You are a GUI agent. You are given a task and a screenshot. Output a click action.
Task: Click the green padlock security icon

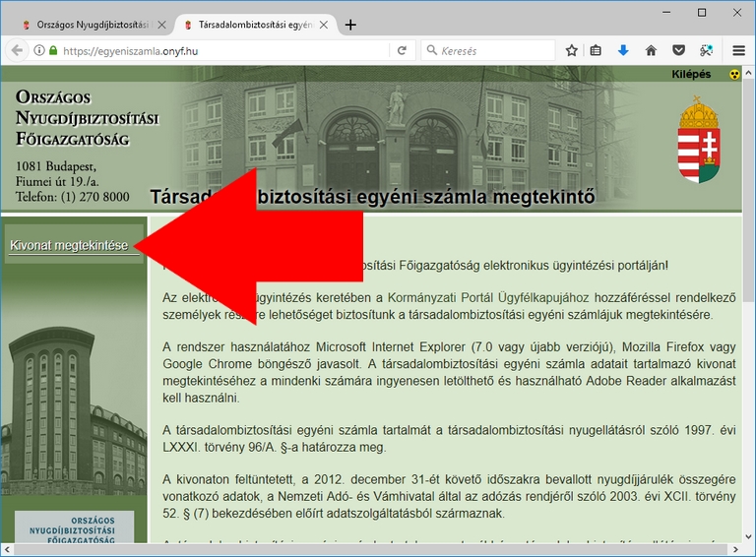point(53,50)
